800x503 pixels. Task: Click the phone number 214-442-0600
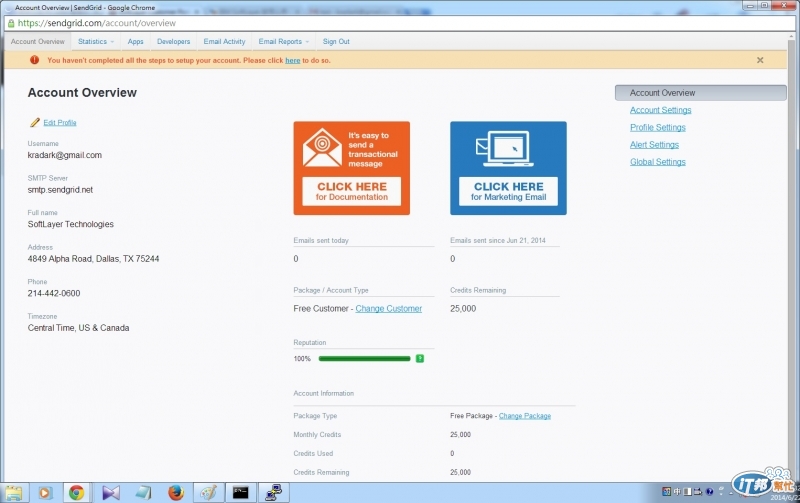(x=54, y=293)
